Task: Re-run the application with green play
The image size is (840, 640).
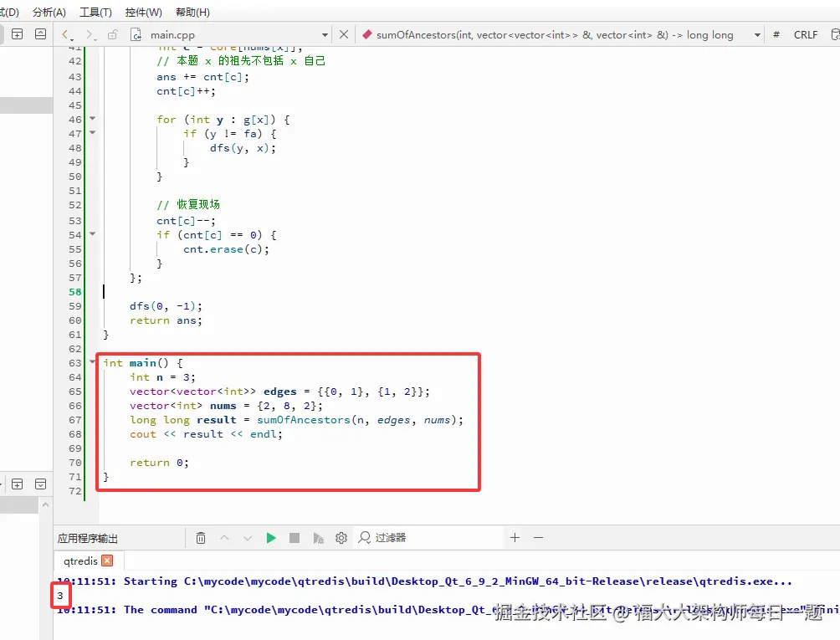Action: coord(271,538)
